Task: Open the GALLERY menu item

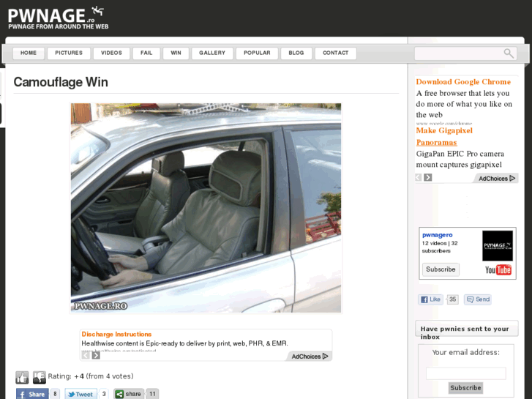Action: pyautogui.click(x=212, y=53)
